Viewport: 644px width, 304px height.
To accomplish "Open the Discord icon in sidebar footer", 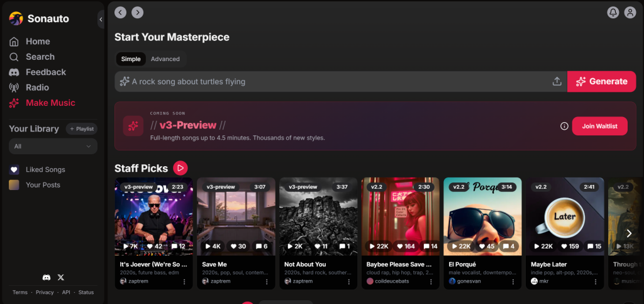I will [x=47, y=278].
